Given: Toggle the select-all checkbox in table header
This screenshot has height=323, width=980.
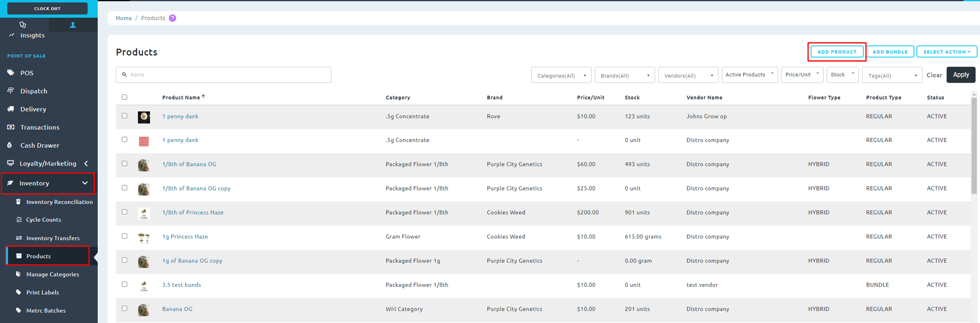Looking at the screenshot, I should click(124, 97).
